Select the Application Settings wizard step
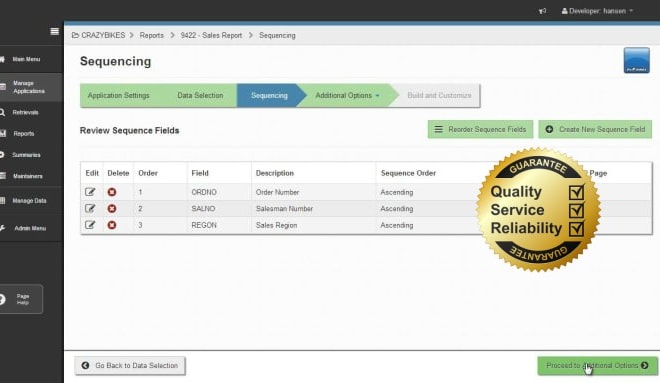660x383 pixels. (118, 96)
